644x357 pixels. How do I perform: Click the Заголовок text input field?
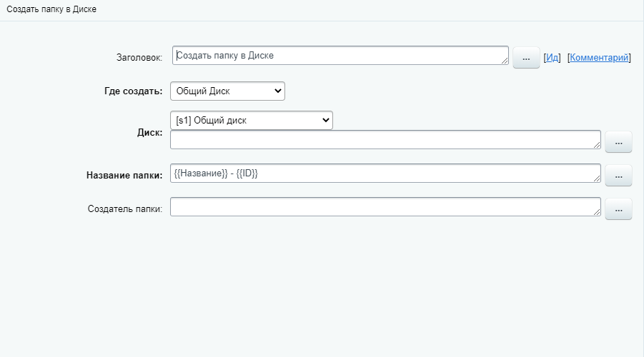click(340, 56)
